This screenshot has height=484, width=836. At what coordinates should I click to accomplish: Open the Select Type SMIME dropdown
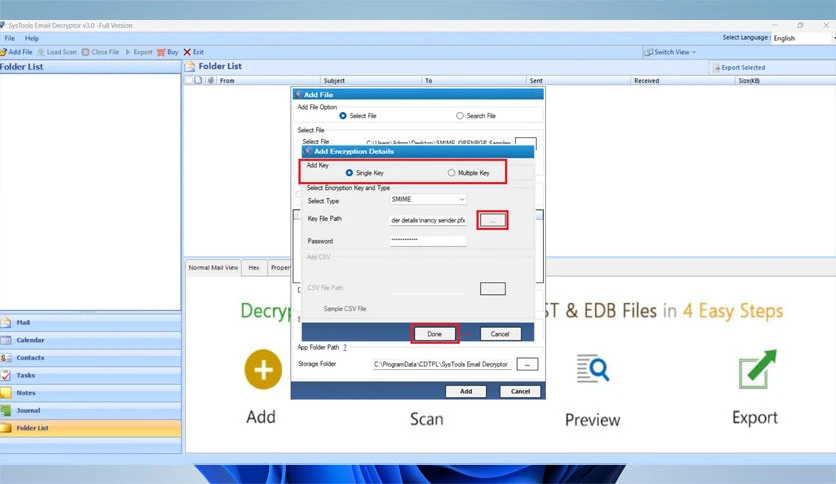click(428, 199)
